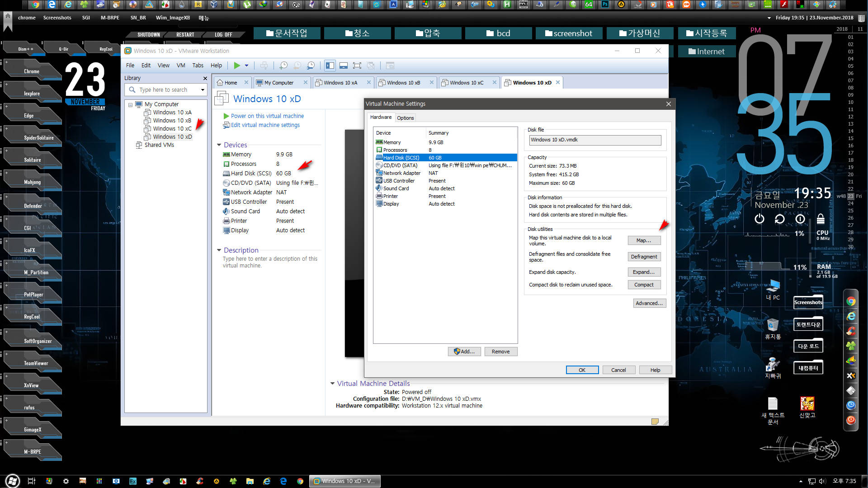Screen dimensions: 868x488
Task: Click the green Power On toolbar icon
Action: click(237, 66)
